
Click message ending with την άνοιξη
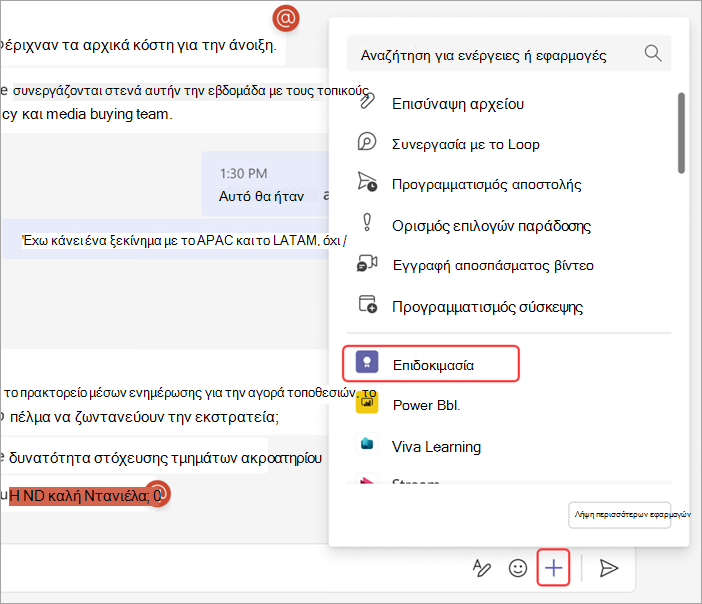(x=142, y=45)
